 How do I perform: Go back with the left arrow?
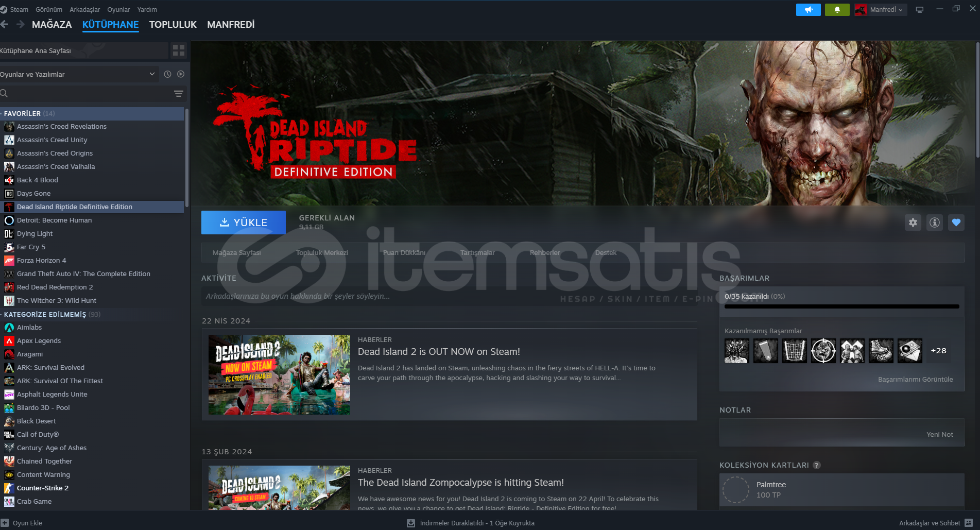click(x=5, y=24)
